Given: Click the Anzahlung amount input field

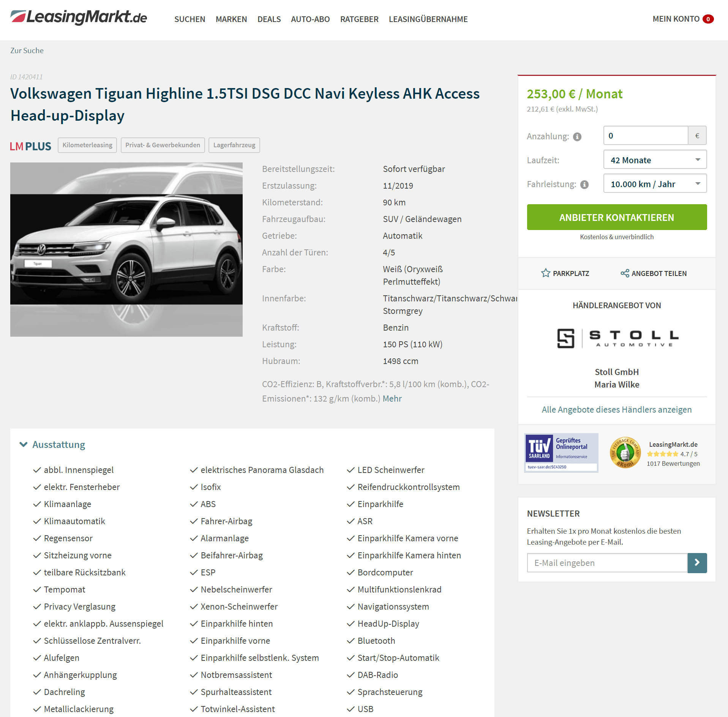Looking at the screenshot, I should [x=646, y=136].
